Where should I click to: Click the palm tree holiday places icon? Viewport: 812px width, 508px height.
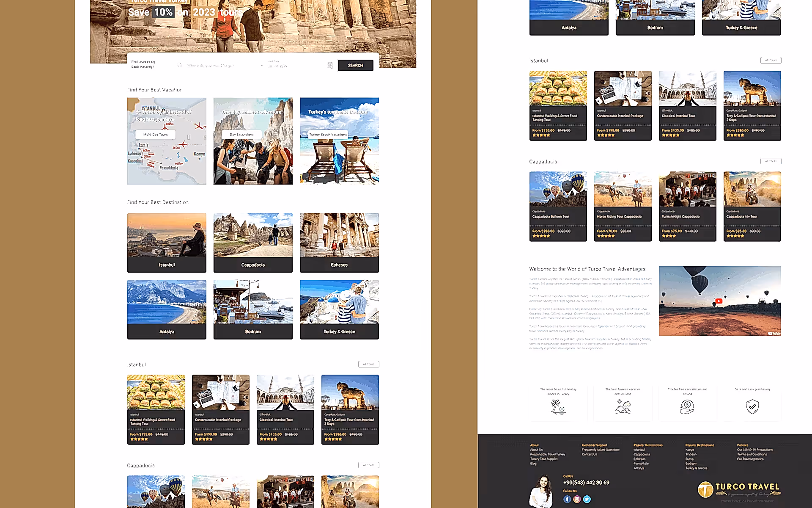coord(558,407)
